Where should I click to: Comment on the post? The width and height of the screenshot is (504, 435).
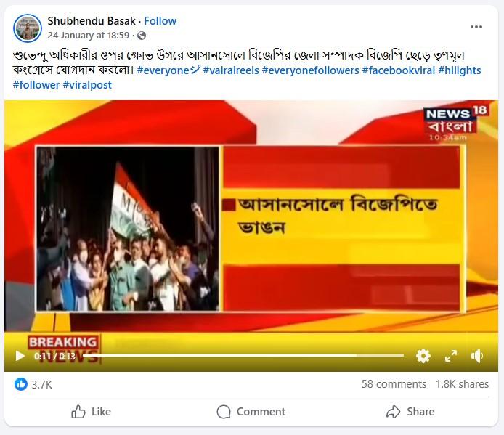click(251, 412)
